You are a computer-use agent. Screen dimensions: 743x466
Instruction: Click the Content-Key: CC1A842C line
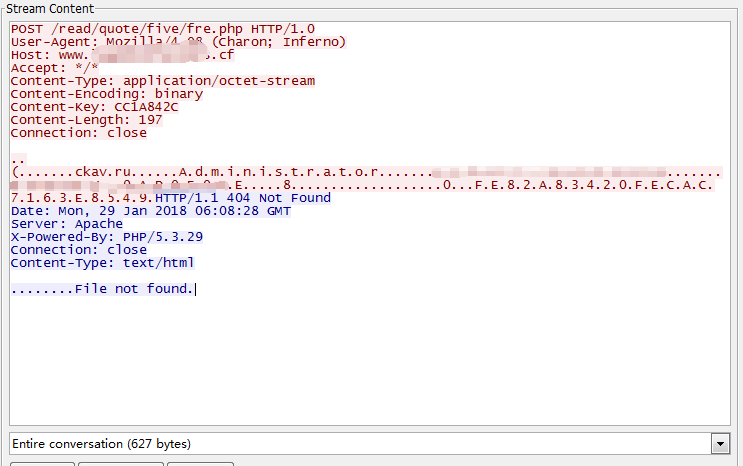95,107
